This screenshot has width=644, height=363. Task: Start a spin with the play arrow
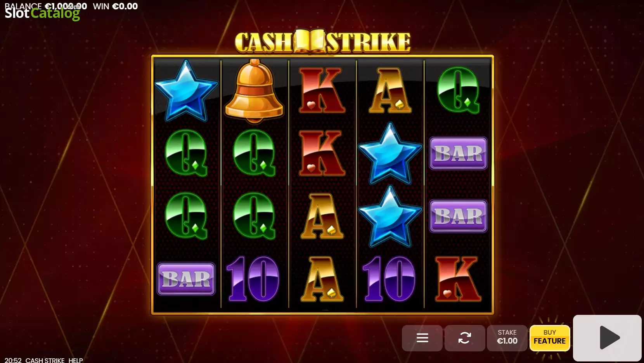tap(607, 338)
